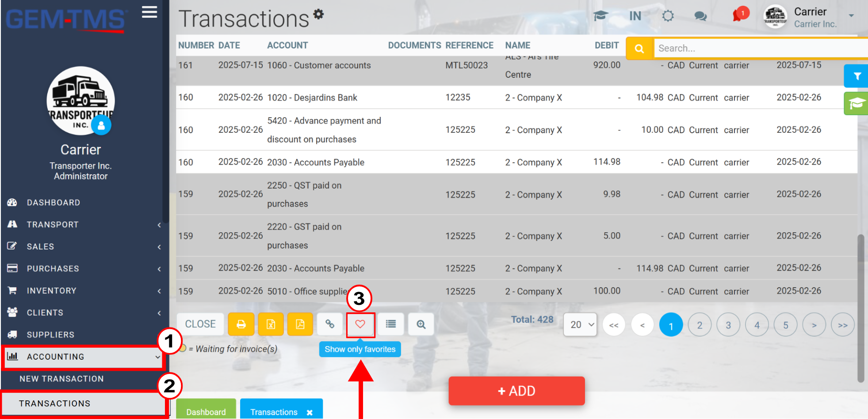Toggle the brightness theme icon in header
Screen dimensions: 868x419
[x=668, y=16]
